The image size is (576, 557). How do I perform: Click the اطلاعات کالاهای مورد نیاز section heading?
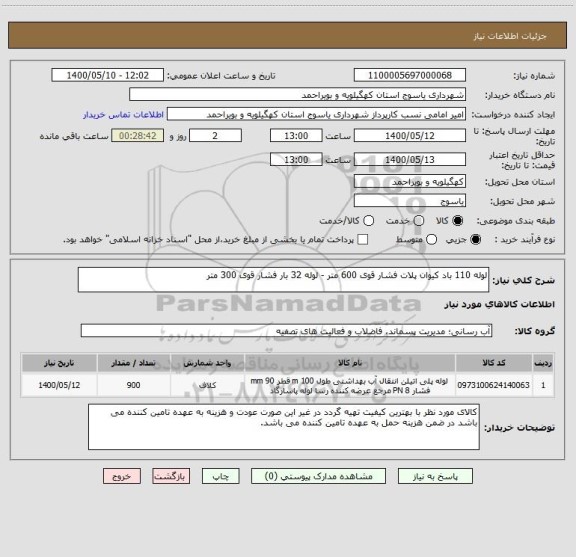pos(500,304)
